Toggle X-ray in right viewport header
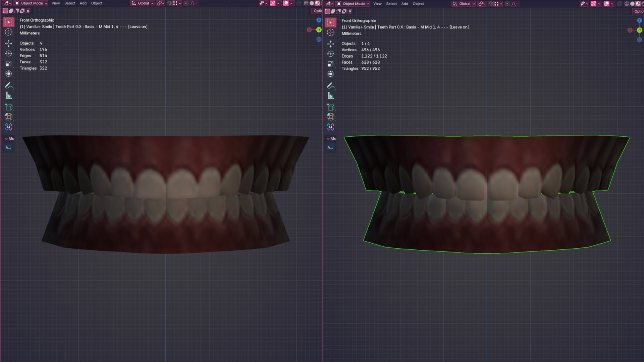This screenshot has height=362, width=644. (619, 4)
